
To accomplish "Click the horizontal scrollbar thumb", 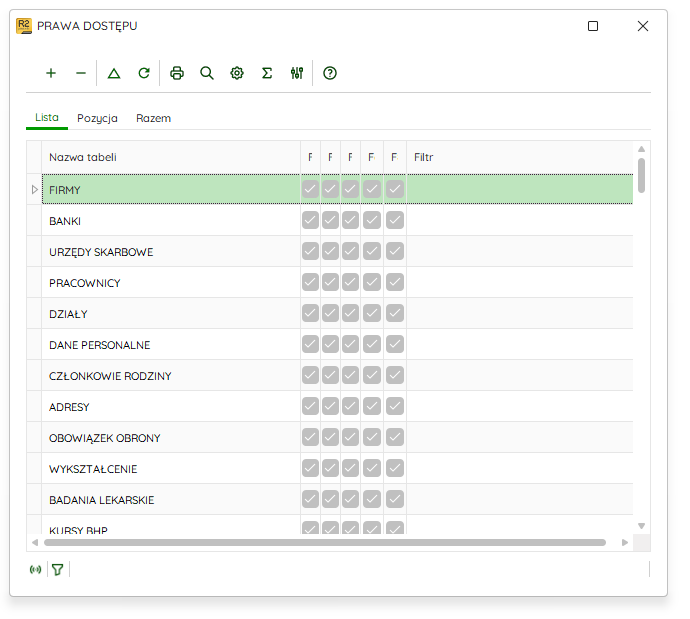I will point(325,542).
